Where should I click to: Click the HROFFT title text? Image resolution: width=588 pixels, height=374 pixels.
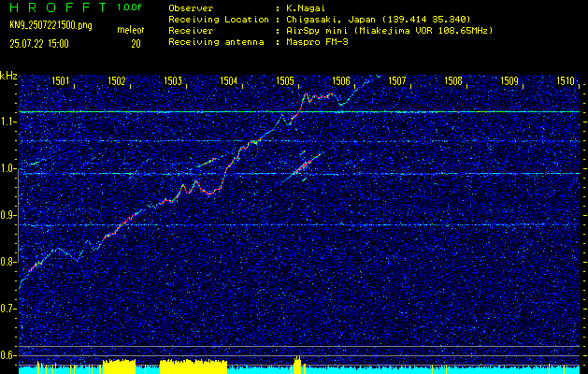coord(59,7)
